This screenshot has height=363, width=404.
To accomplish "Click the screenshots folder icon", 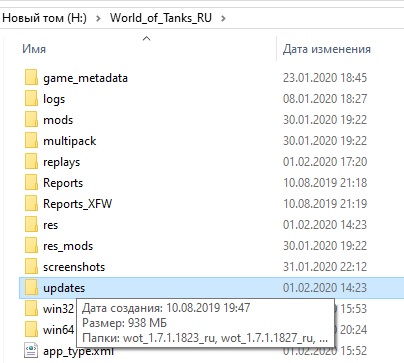I will 31,267.
